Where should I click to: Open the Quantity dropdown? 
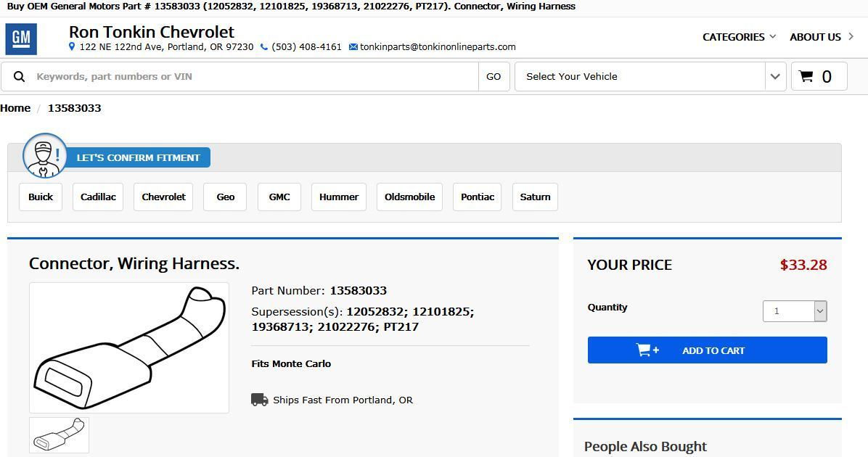click(795, 311)
